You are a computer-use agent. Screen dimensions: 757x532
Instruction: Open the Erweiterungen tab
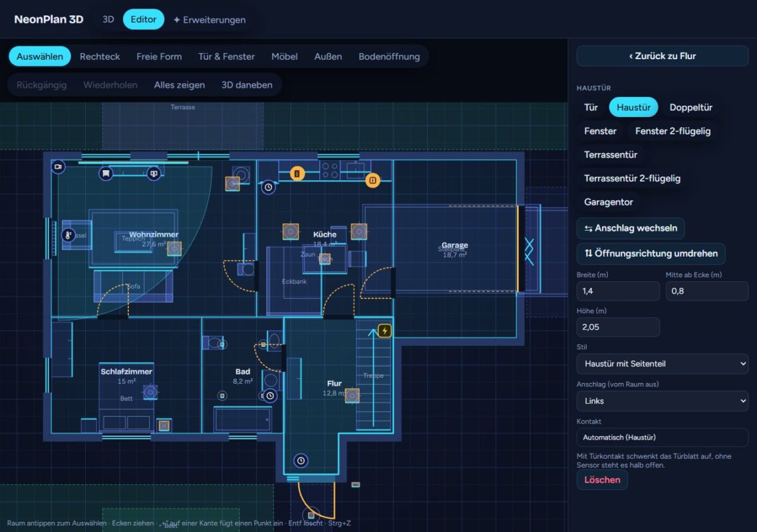click(x=210, y=20)
